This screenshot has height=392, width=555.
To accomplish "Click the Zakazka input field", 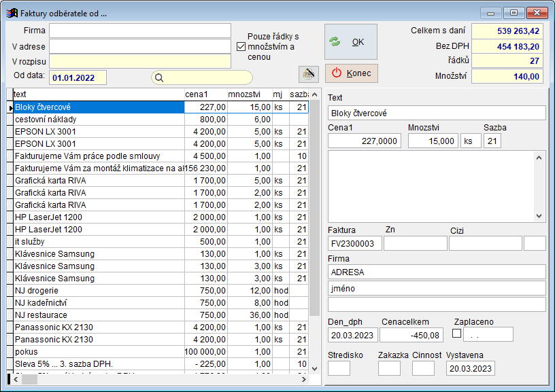I will (x=389, y=368).
